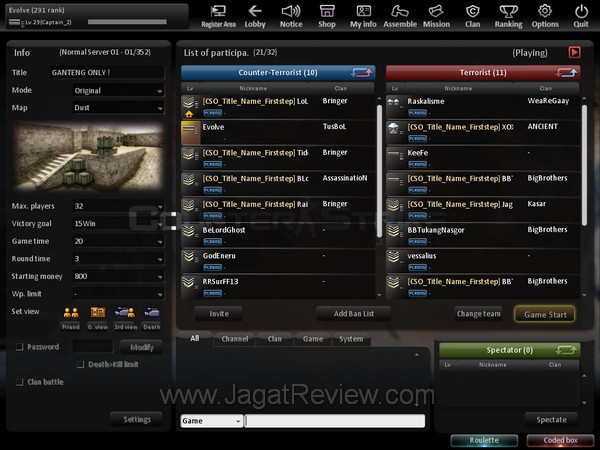600x450 pixels.
Task: Open the Options gear icon
Action: click(545, 16)
